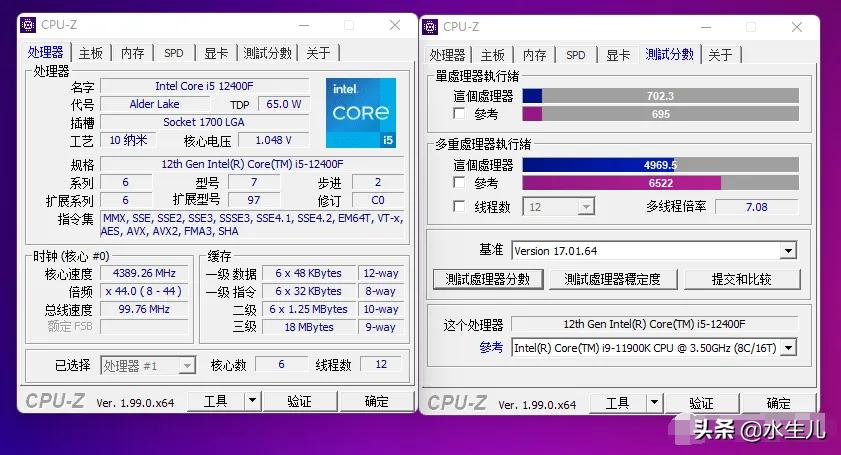This screenshot has height=455, width=841.
Task: Click multi thread reference bar 6522
Action: [660, 183]
